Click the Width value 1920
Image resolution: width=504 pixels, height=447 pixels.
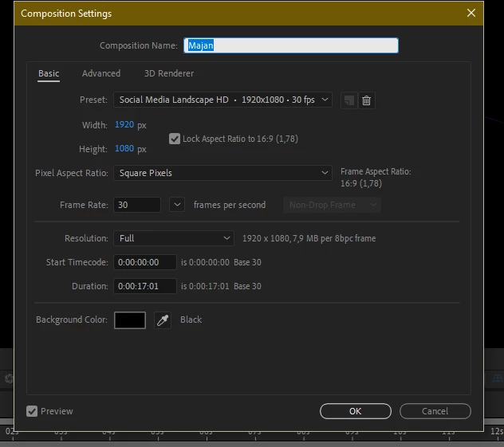tap(124, 124)
